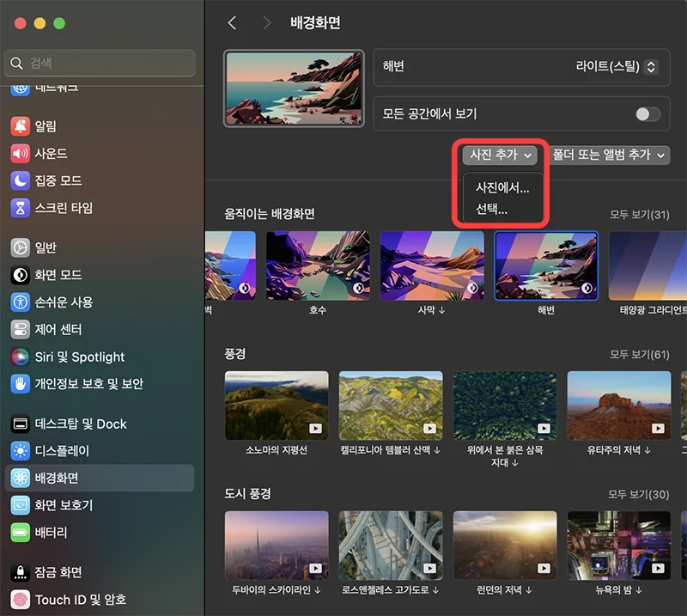Open 화면 모드 icon in sidebar
687x616 pixels.
[20, 275]
